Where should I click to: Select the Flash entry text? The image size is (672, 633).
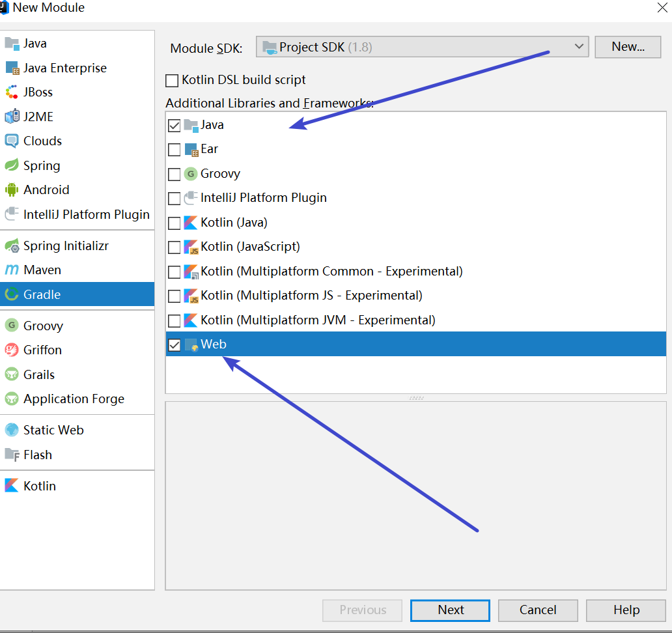38,455
